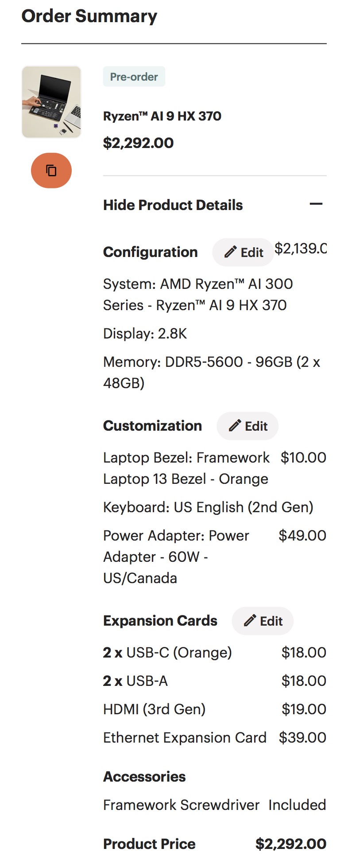348x868 pixels.
Task: Click the pencil icon next to Customization
Action: click(x=235, y=426)
